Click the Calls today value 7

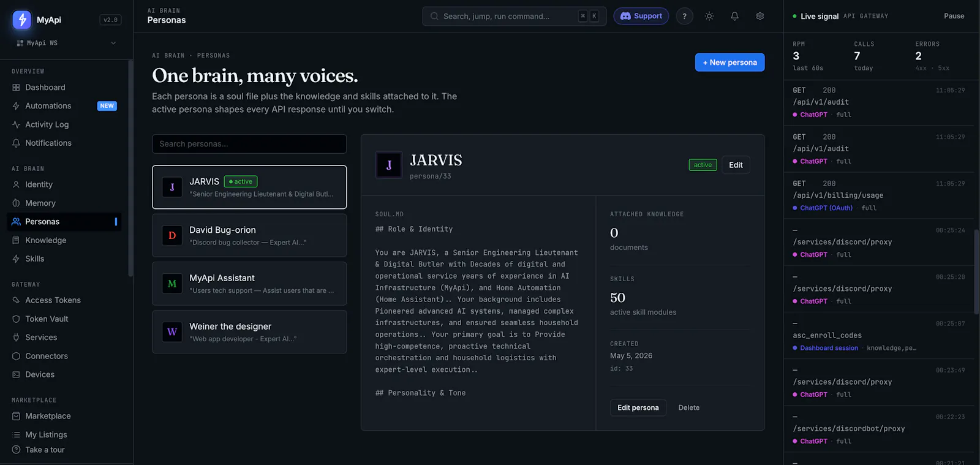click(x=857, y=56)
